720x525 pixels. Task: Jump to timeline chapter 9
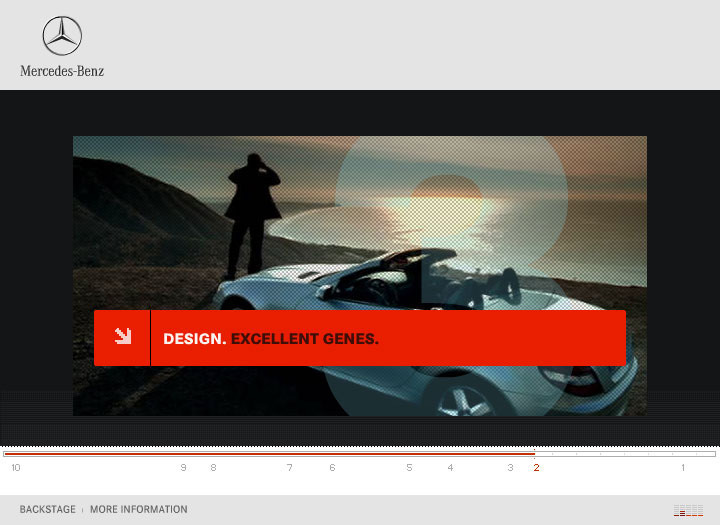click(183, 468)
